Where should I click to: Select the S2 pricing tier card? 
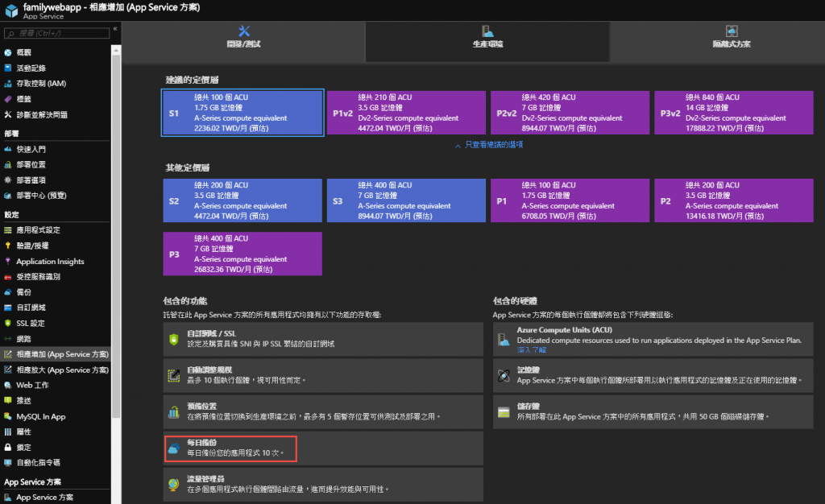tap(243, 200)
